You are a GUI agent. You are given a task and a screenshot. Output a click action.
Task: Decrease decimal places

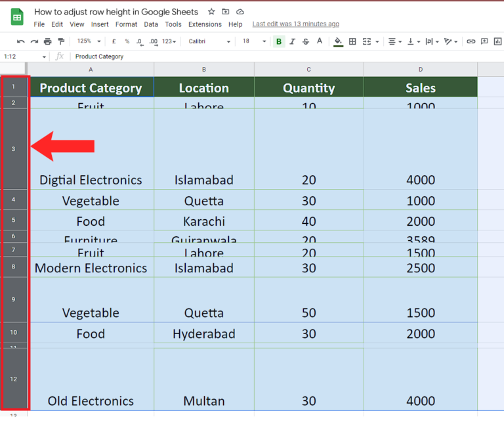(140, 42)
